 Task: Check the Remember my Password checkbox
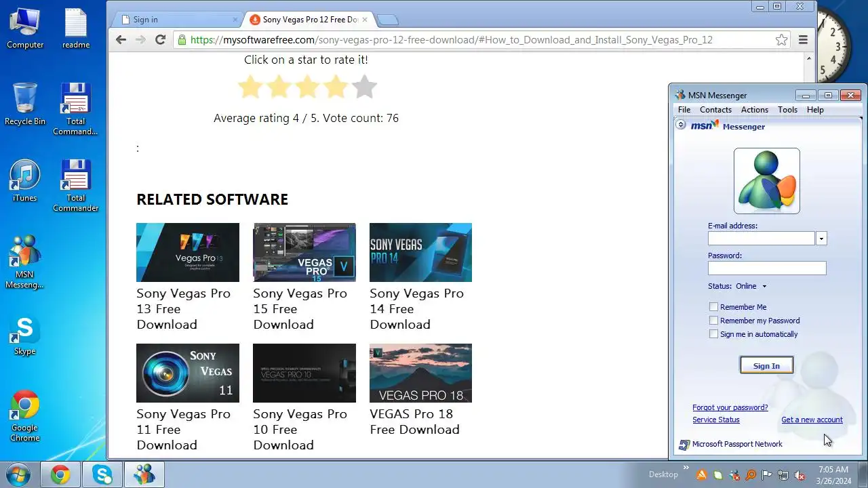coord(713,321)
